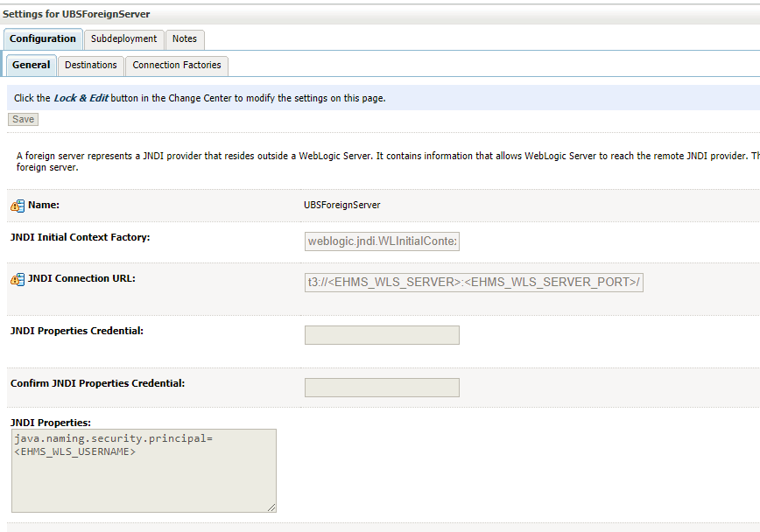Click the Lock & Edit link text
The width and height of the screenshot is (760, 532).
pyautogui.click(x=81, y=98)
